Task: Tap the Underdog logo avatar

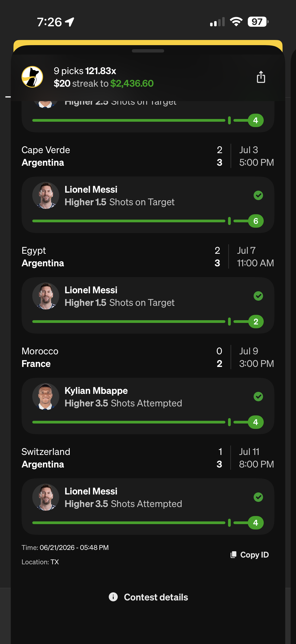Action: click(x=32, y=77)
